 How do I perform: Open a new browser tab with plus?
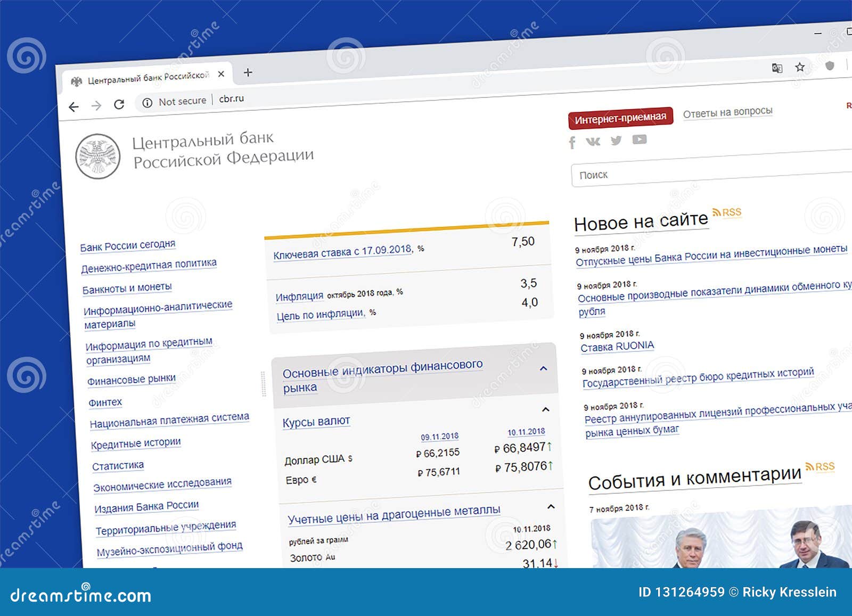[248, 72]
